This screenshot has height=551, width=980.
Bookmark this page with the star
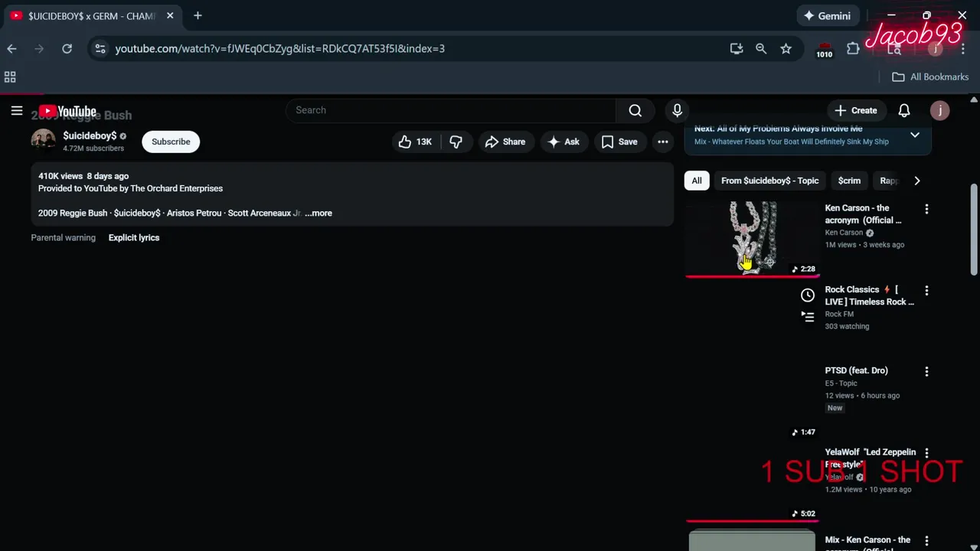click(x=786, y=48)
